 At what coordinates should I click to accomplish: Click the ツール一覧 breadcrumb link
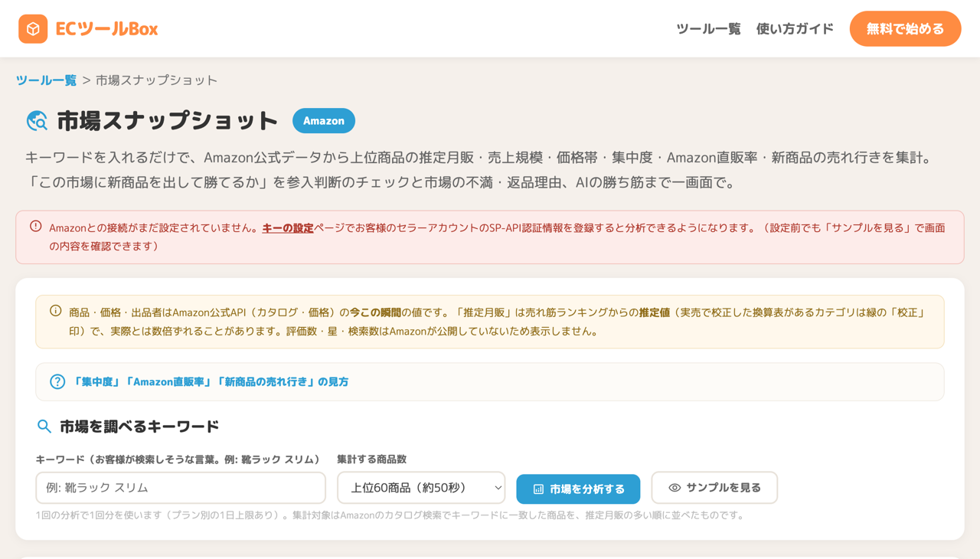[x=46, y=80]
